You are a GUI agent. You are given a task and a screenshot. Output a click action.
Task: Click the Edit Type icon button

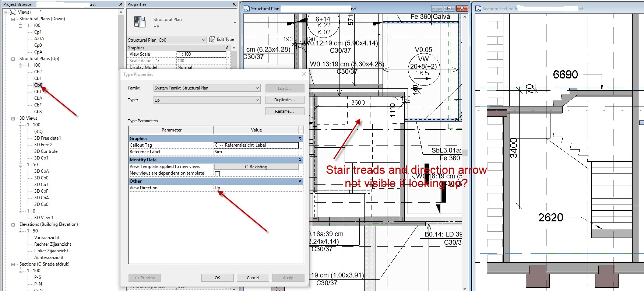pyautogui.click(x=212, y=39)
